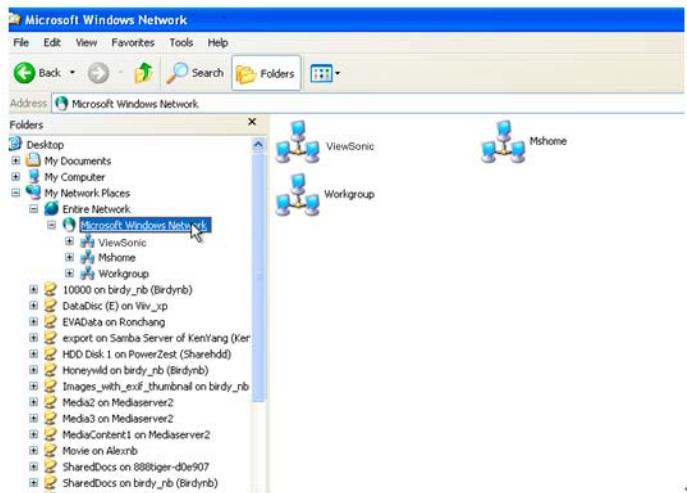Image resolution: width=687 pixels, height=493 pixels.
Task: Click My Computer icon in tree
Action: (x=33, y=177)
